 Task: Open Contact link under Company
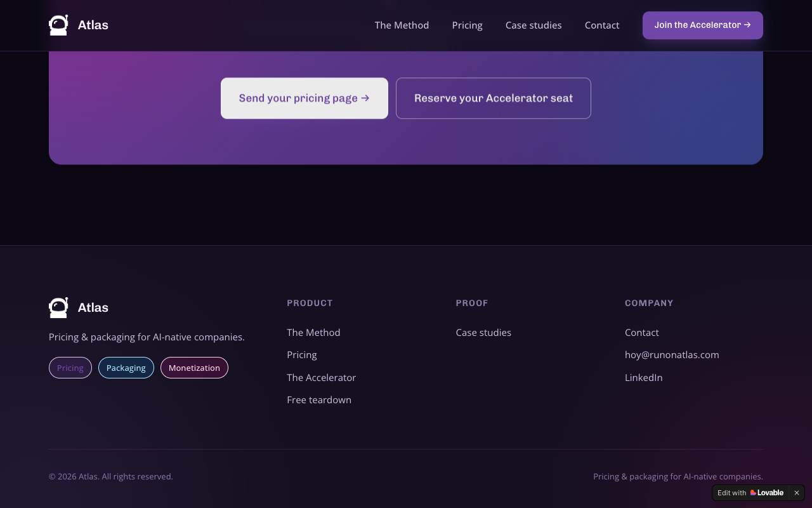[642, 333]
